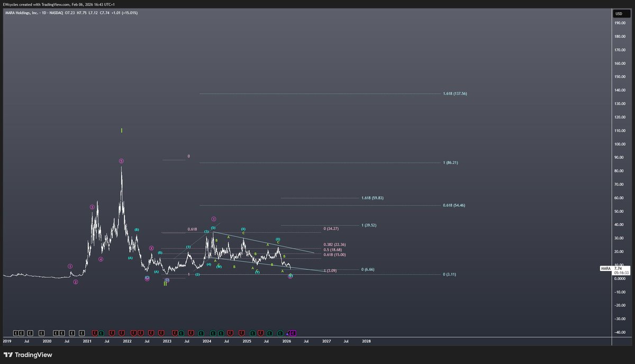Select the 0 (34.27) retracement label
The width and height of the screenshot is (635, 364).
[331, 229]
